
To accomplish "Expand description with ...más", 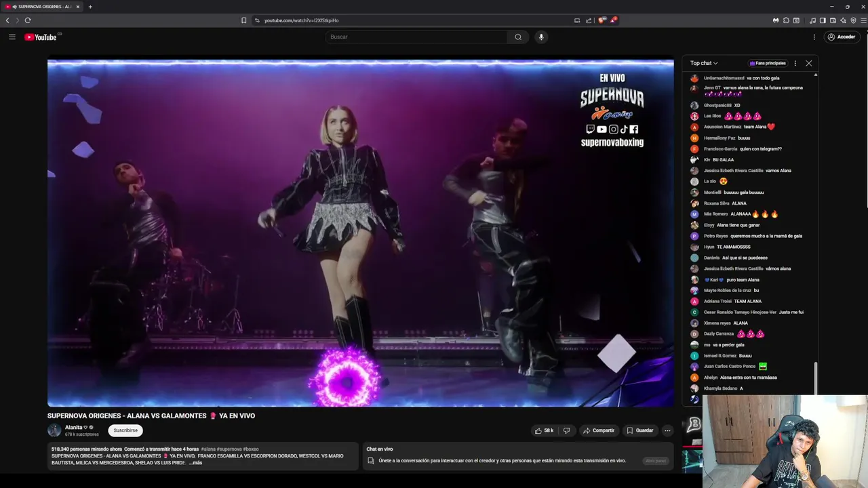I will pyautogui.click(x=195, y=462).
